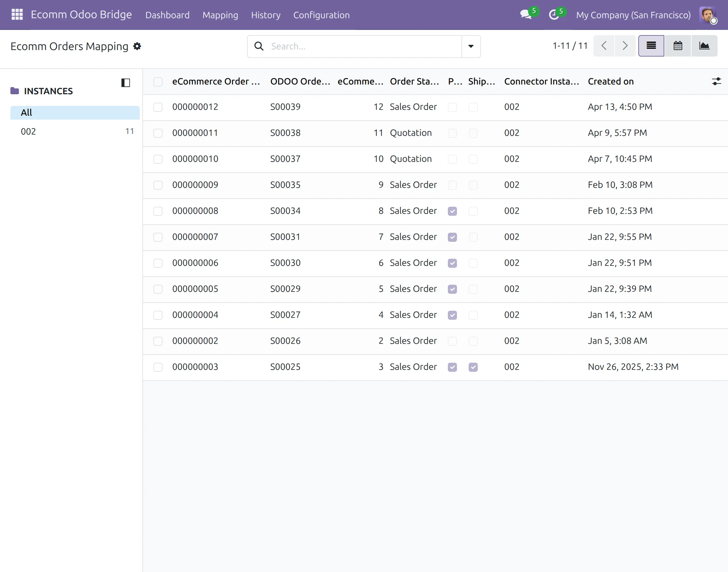728x572 pixels.
Task: Sort by Created on column header
Action: (x=611, y=81)
